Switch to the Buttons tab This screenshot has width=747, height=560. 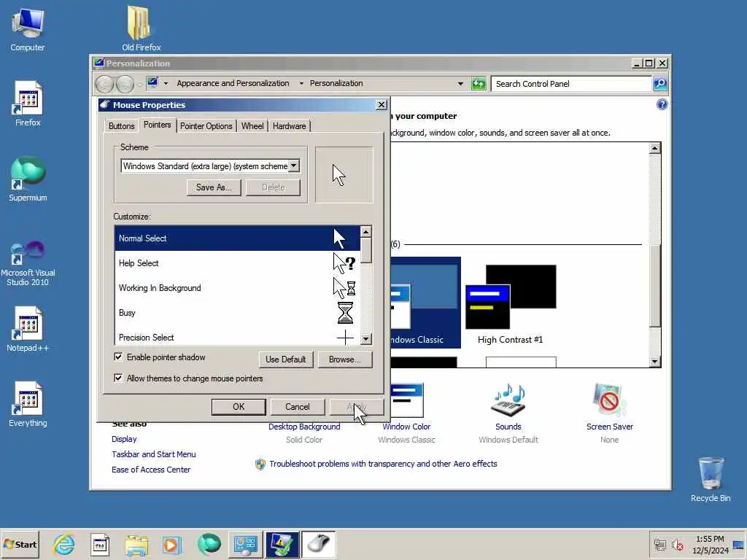[x=122, y=126]
